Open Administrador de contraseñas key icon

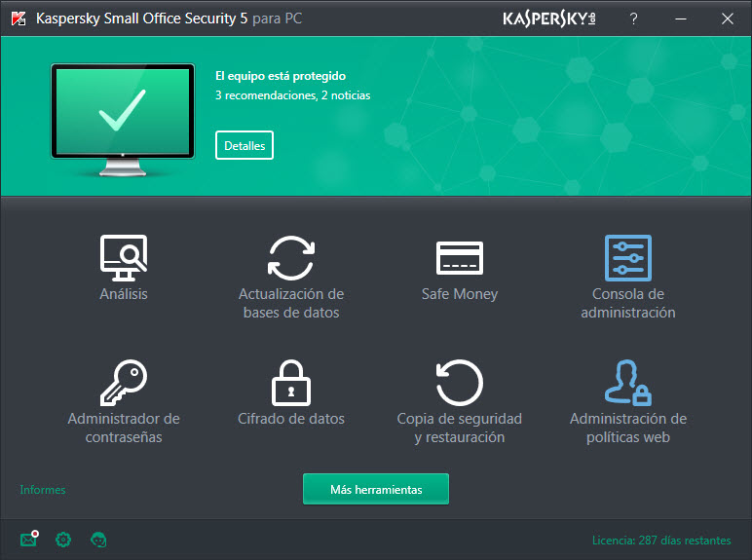124,383
